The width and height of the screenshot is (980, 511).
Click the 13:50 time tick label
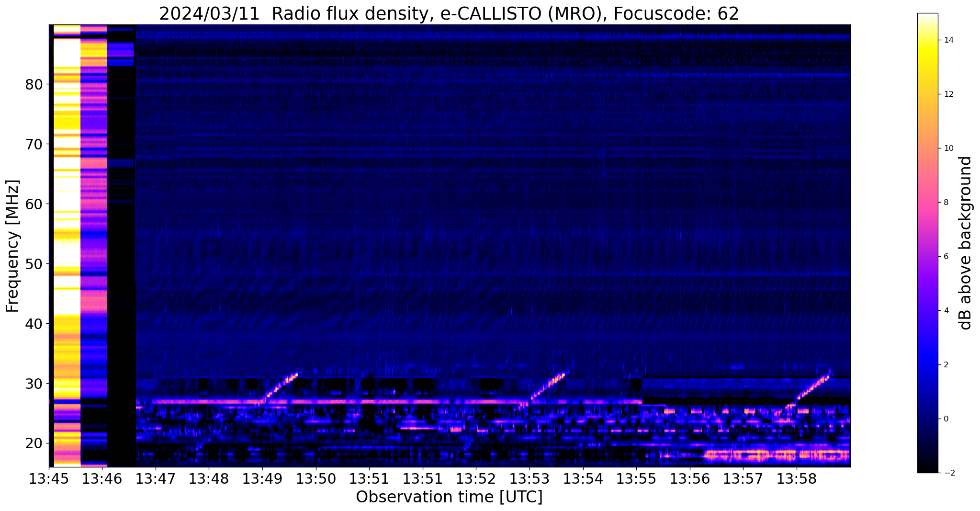[315, 479]
